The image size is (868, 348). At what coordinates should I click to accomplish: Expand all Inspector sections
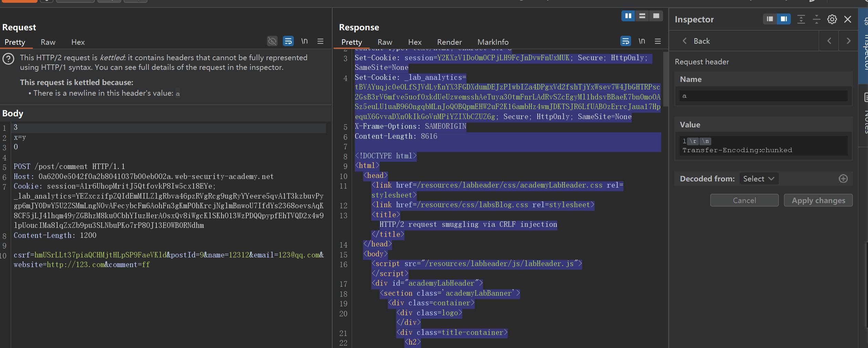tap(801, 19)
